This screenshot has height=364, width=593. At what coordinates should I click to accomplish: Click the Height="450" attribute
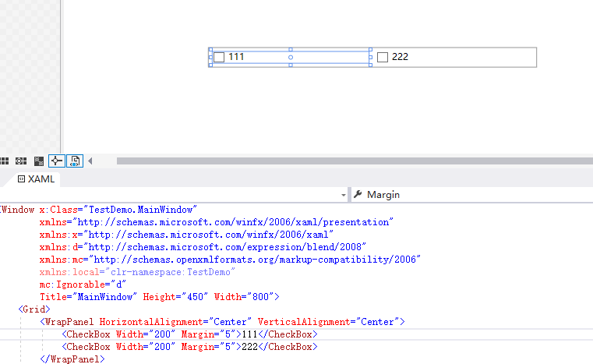pos(175,297)
